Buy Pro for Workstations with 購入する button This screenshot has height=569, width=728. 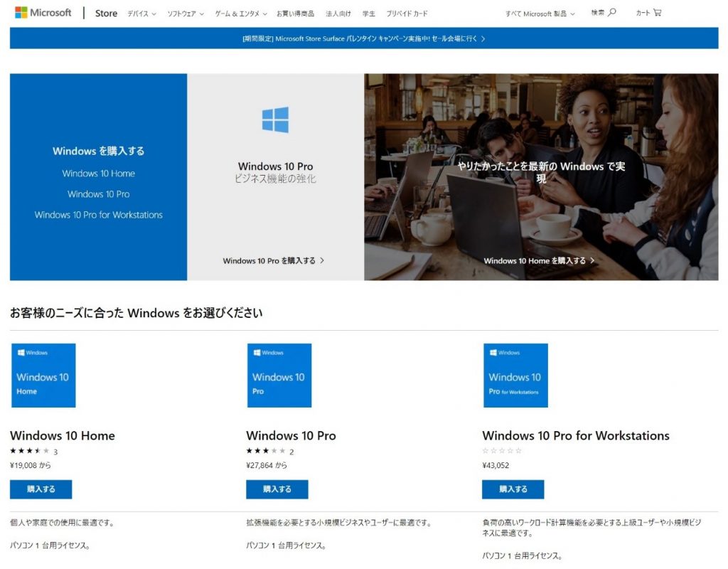(513, 489)
